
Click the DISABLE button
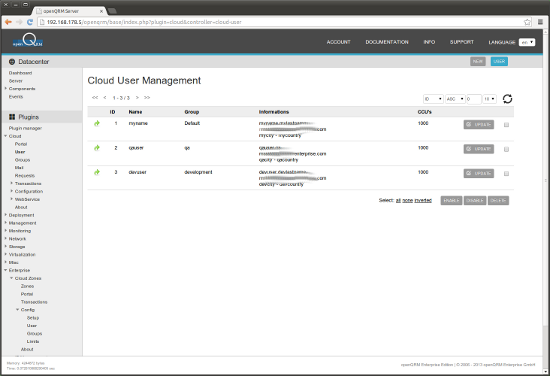coord(475,201)
